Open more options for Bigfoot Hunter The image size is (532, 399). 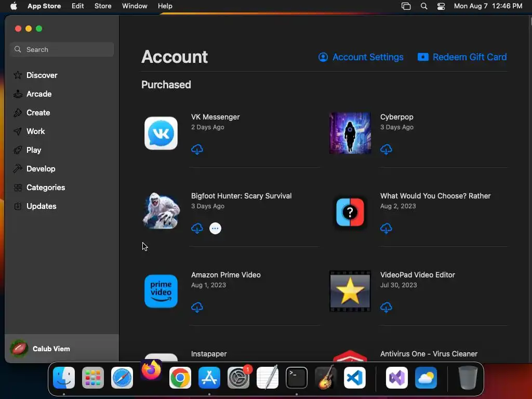click(215, 229)
